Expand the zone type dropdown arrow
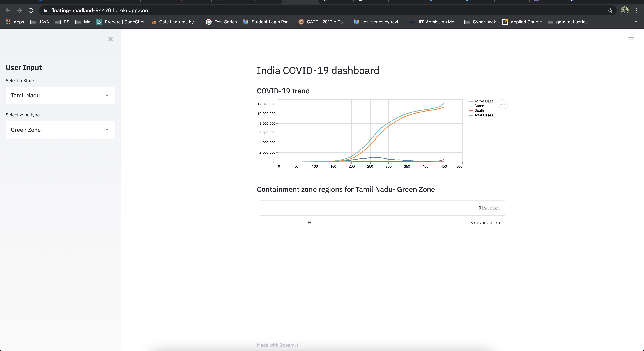This screenshot has height=351, width=644. pos(107,130)
